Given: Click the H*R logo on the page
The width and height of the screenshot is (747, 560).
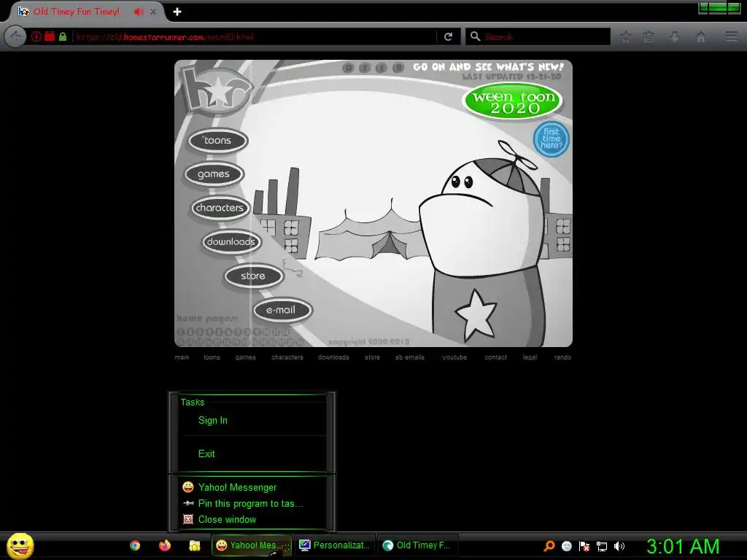Looking at the screenshot, I should 216,90.
